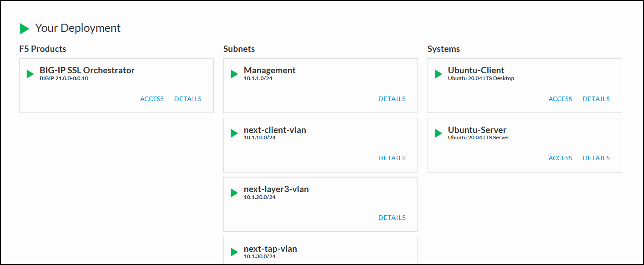
Task: Open ACCESS for BIG-IP SSL Orchestrator
Action: point(152,99)
